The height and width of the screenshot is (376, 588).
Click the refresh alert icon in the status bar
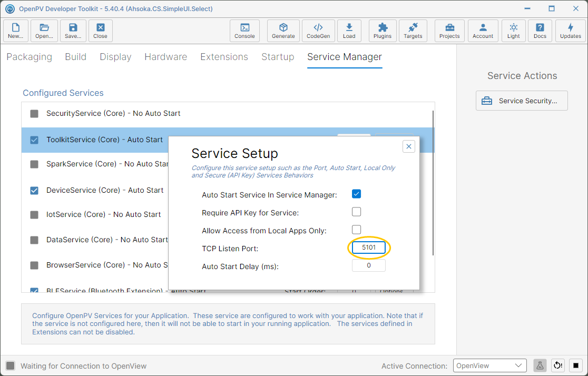click(x=558, y=365)
